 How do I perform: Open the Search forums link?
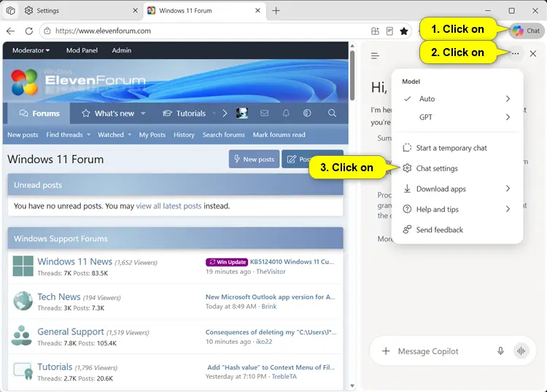tap(224, 135)
